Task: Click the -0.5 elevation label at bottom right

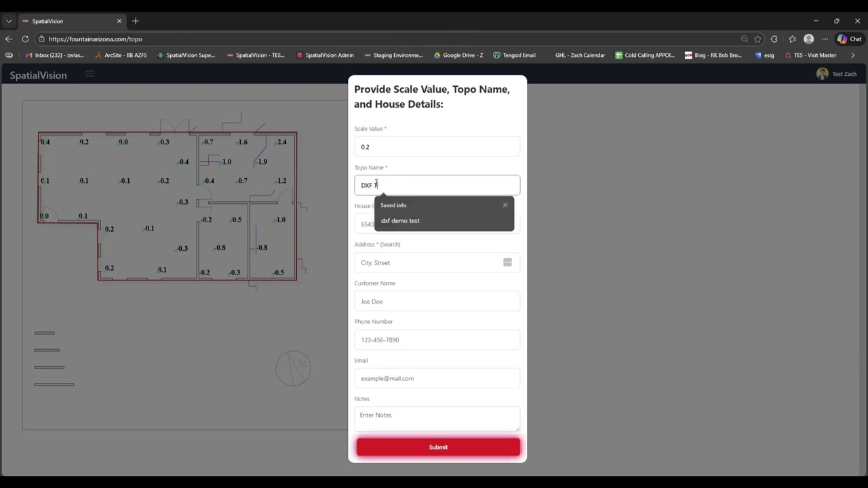Action: coord(279,272)
